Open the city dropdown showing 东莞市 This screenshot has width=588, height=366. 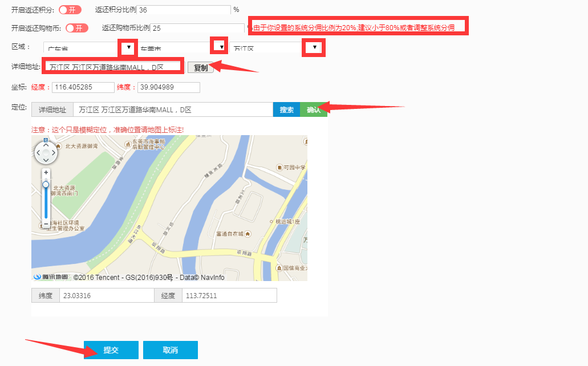(218, 46)
